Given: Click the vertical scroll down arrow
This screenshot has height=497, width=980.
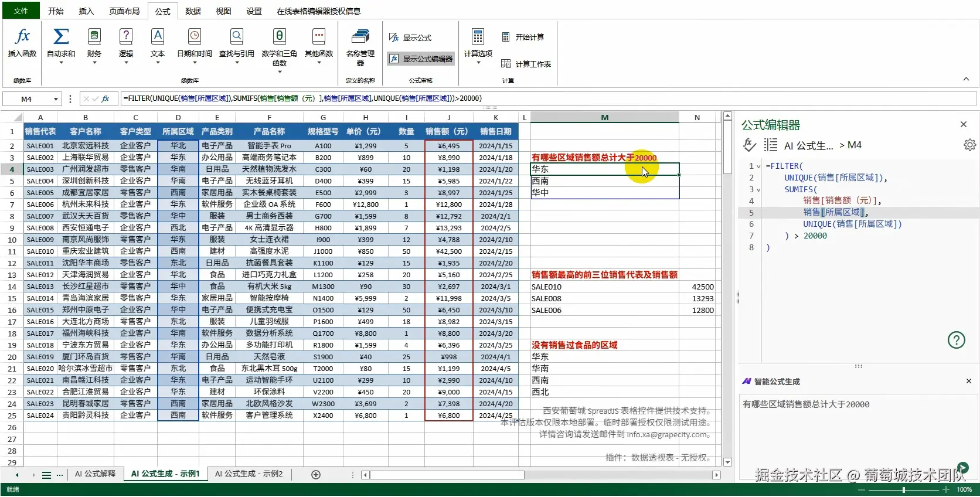Looking at the screenshot, I should click(x=727, y=462).
